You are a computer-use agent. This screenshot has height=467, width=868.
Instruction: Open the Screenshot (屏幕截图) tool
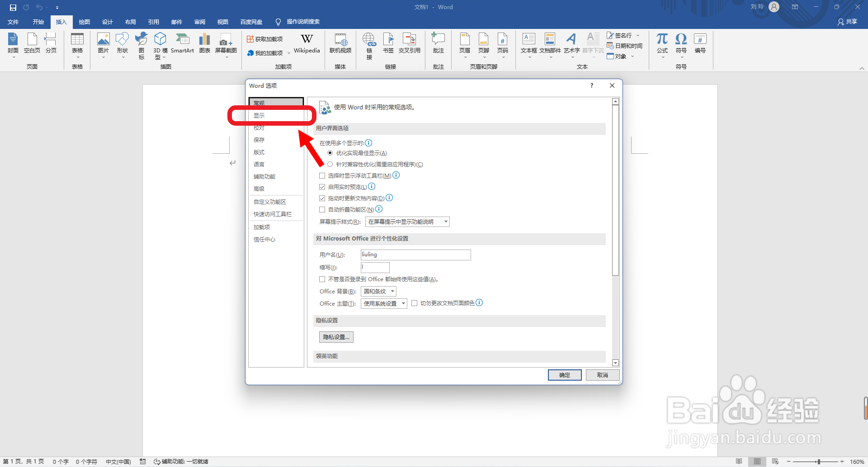coord(226,44)
